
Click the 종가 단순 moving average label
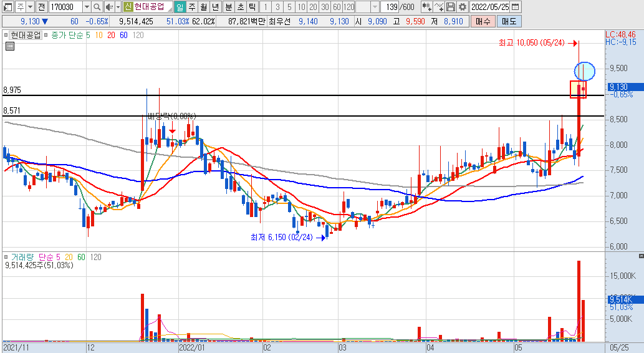(x=67, y=36)
